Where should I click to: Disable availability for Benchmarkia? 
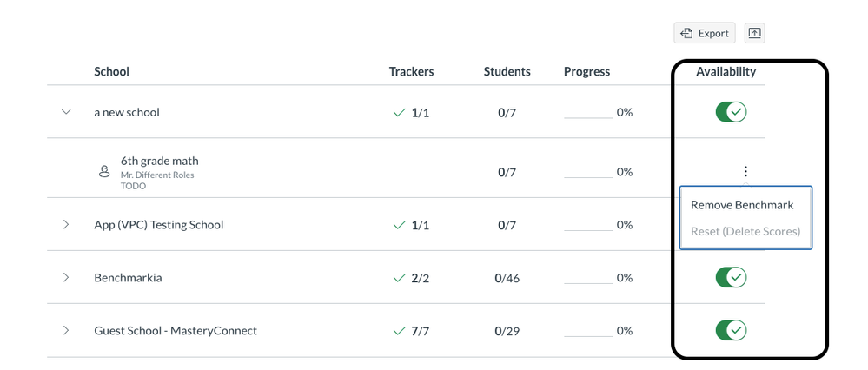[x=731, y=277]
